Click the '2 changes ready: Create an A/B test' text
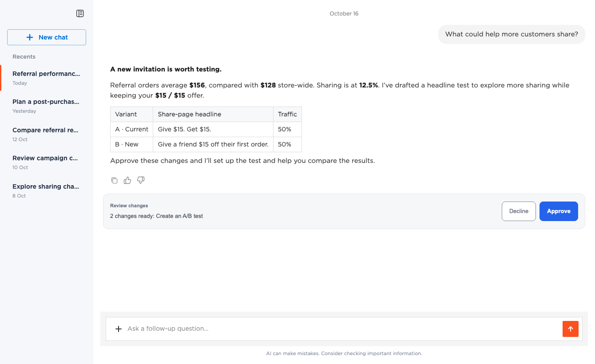This screenshot has height=364, width=595. [x=156, y=216]
